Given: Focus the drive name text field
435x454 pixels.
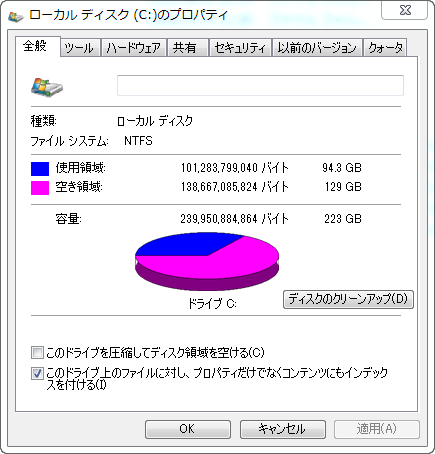Looking at the screenshot, I should (260, 86).
